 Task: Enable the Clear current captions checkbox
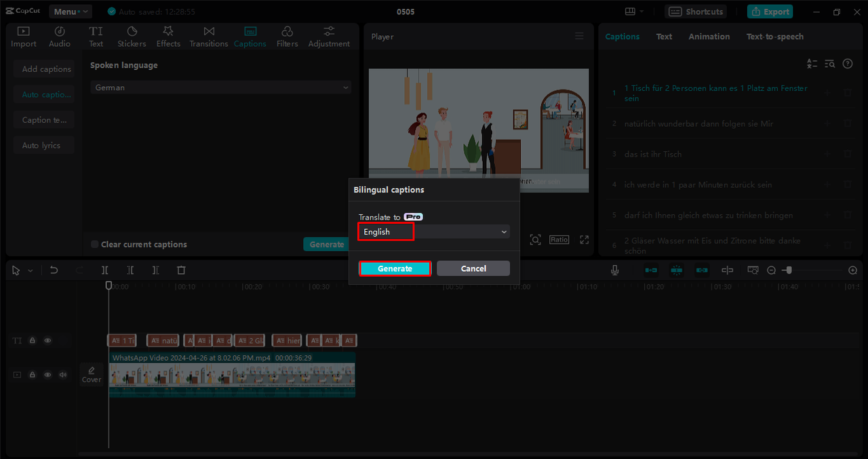coord(95,245)
